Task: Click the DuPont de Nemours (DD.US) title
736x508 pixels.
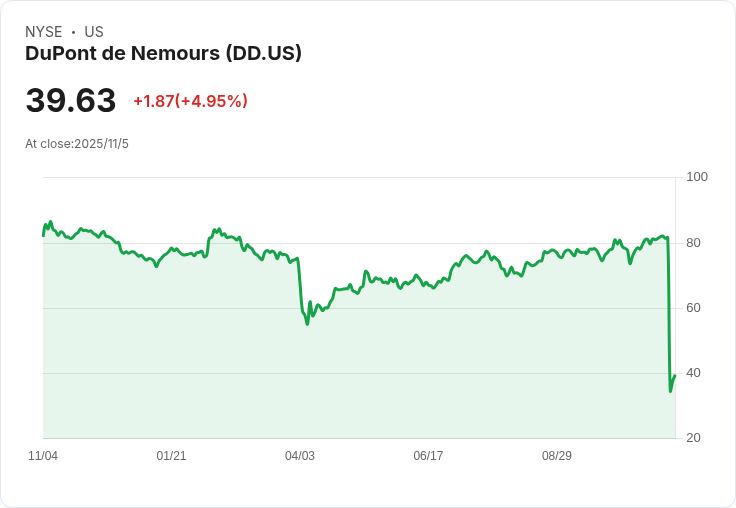Action: [163, 53]
